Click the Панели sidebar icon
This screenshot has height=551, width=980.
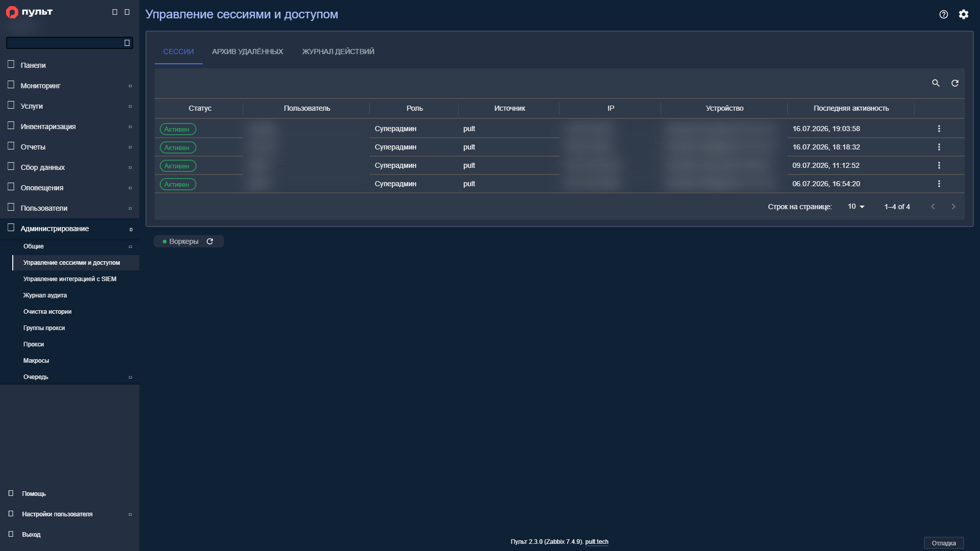[x=11, y=64]
